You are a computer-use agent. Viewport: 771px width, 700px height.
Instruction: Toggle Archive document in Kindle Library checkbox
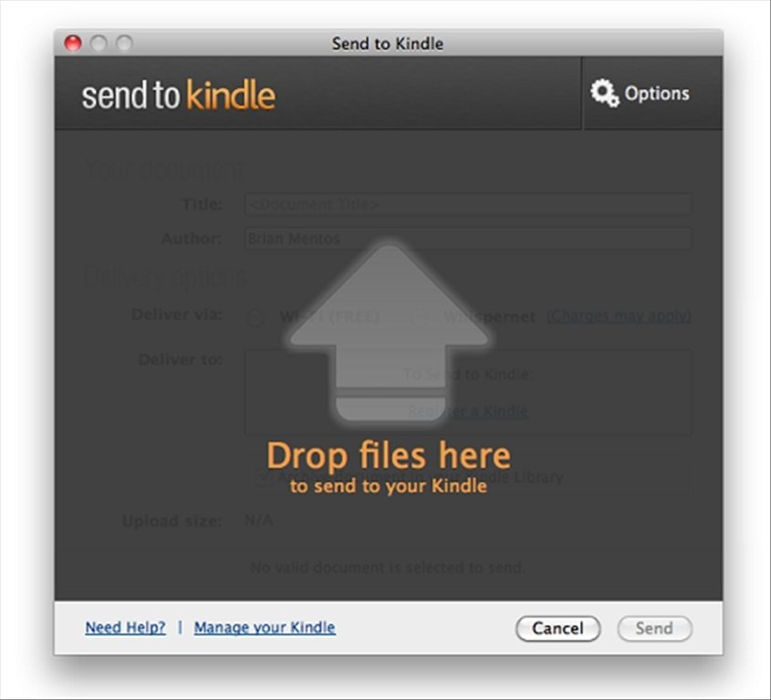[264, 476]
